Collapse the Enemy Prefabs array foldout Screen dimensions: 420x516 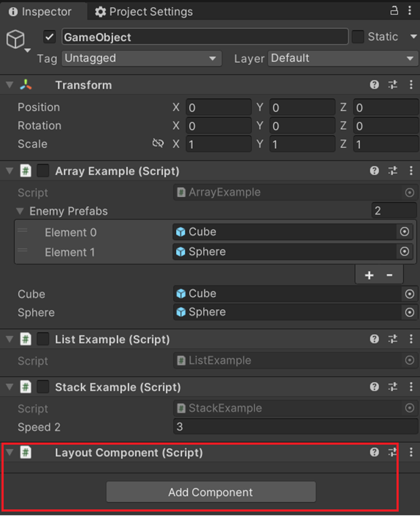(x=20, y=211)
